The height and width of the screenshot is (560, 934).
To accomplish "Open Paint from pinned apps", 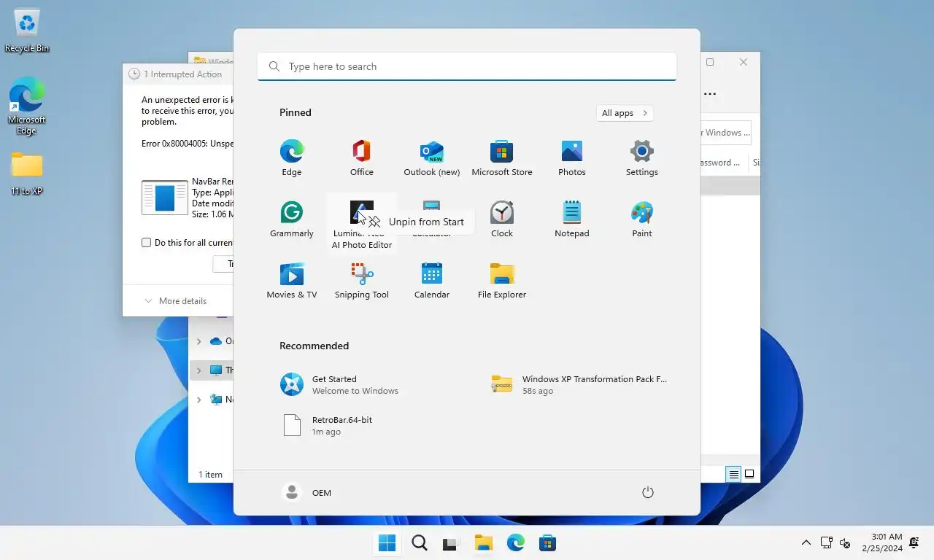I will 642,219.
